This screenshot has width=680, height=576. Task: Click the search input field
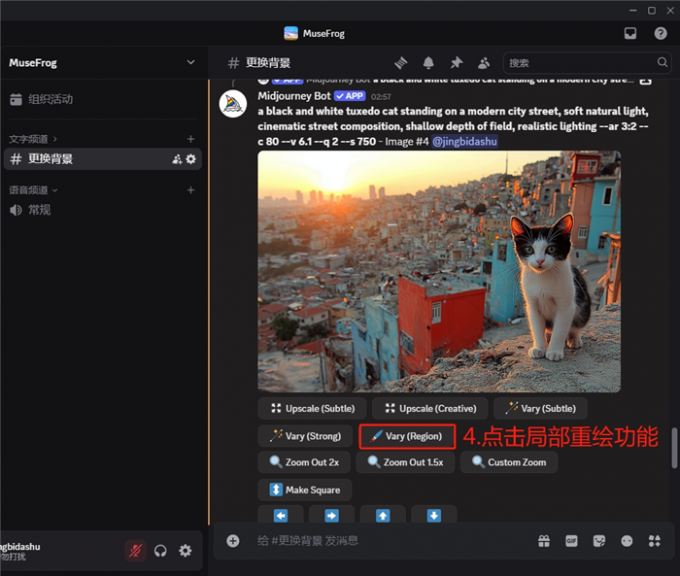(586, 63)
